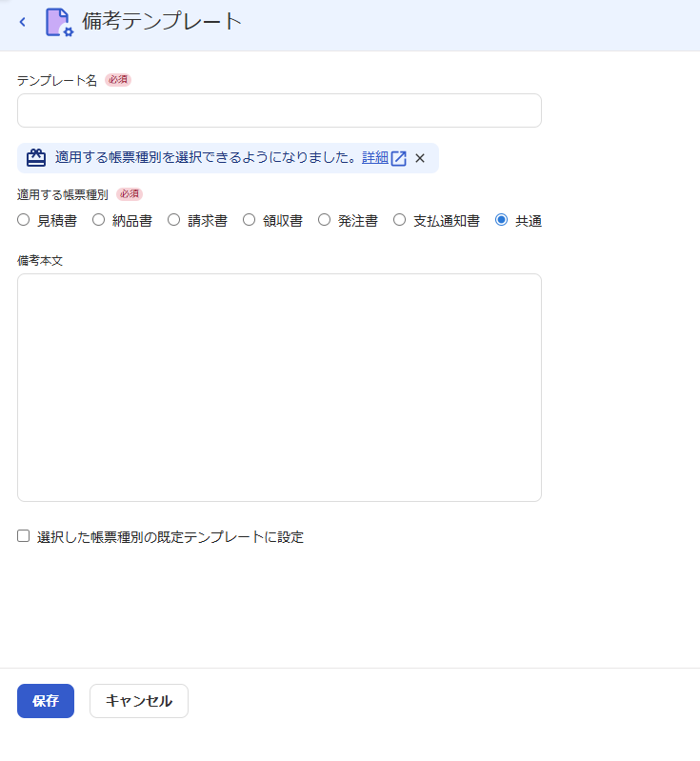The width and height of the screenshot is (700, 761).
Task: Focus the テンプレート名 input field
Action: coord(279,110)
